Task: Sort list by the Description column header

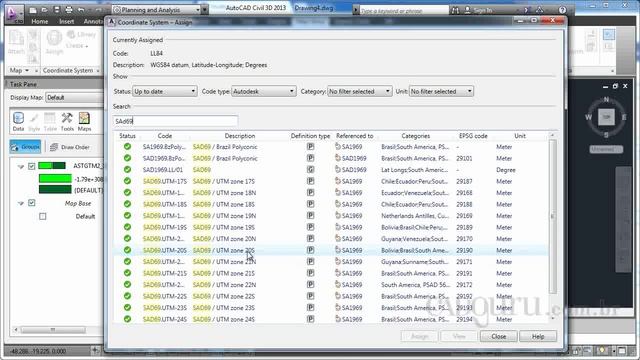Action: (240, 136)
